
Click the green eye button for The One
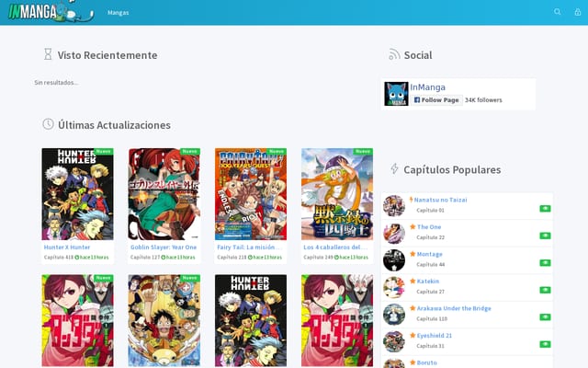coord(545,236)
